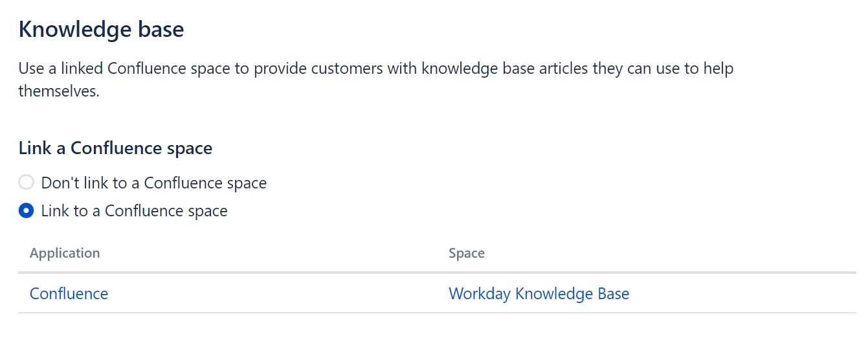Click the Space column header
Screen dimensions: 868x349
pos(467,253)
